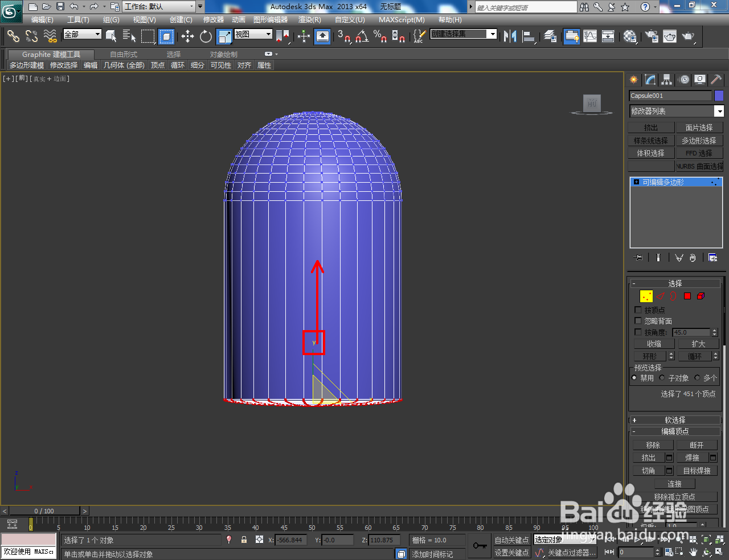This screenshot has height=560, width=729.
Task: Select 子对象 preview radio button
Action: coord(662,378)
